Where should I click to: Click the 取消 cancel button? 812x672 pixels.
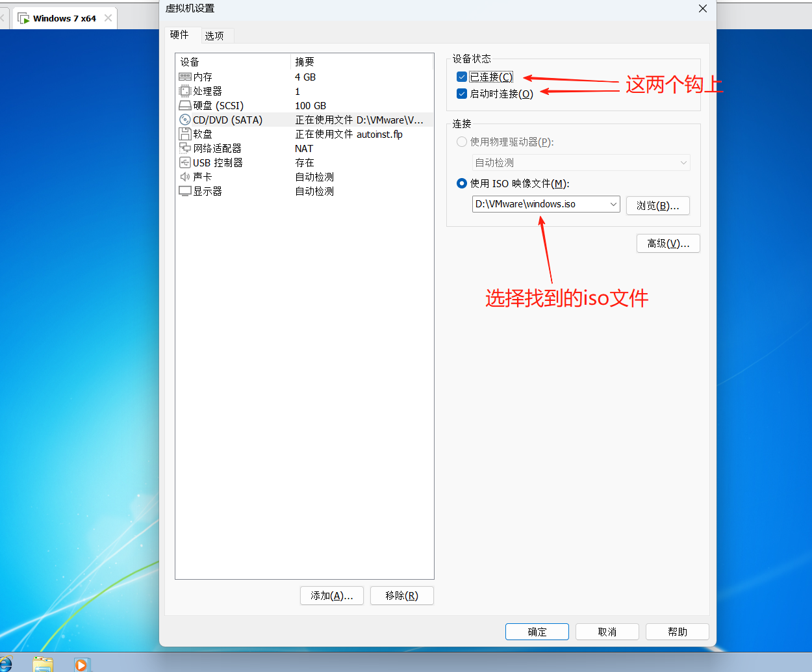(607, 632)
